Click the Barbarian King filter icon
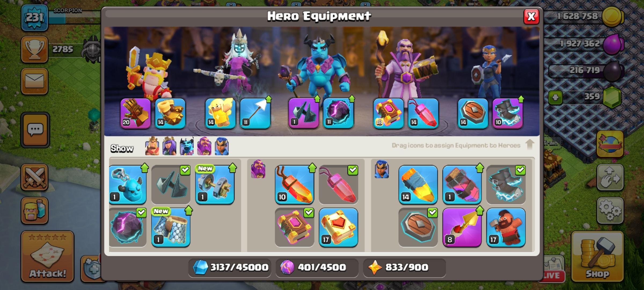Image resolution: width=644 pixels, height=290 pixels. 152,146
